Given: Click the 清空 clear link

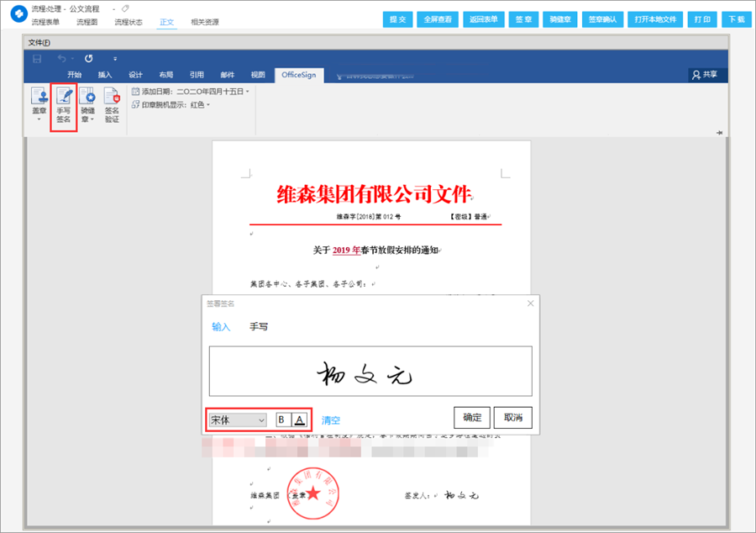Looking at the screenshot, I should 331,420.
